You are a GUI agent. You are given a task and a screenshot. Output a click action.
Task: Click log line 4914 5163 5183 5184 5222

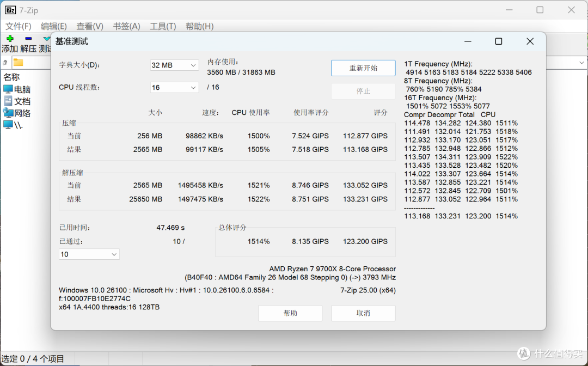point(468,72)
